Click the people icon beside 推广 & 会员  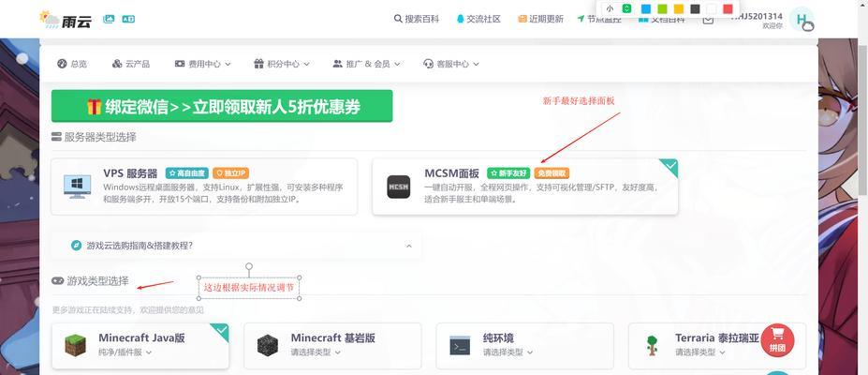[x=338, y=64]
